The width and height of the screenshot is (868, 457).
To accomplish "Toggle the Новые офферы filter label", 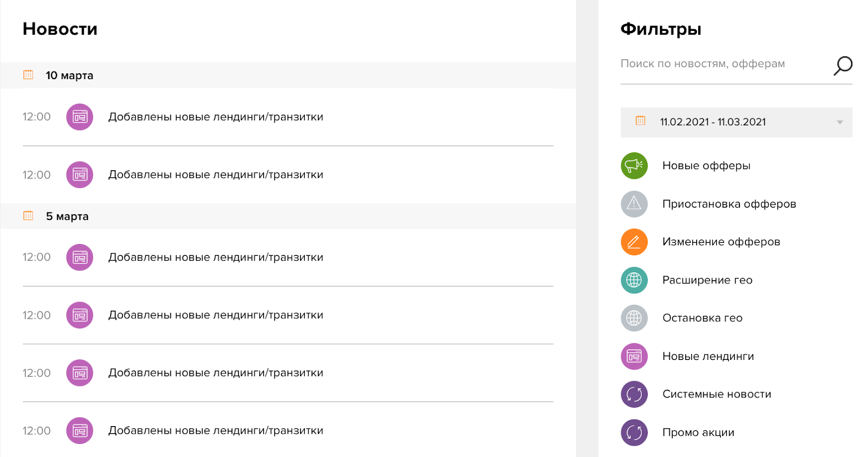I will pos(706,166).
